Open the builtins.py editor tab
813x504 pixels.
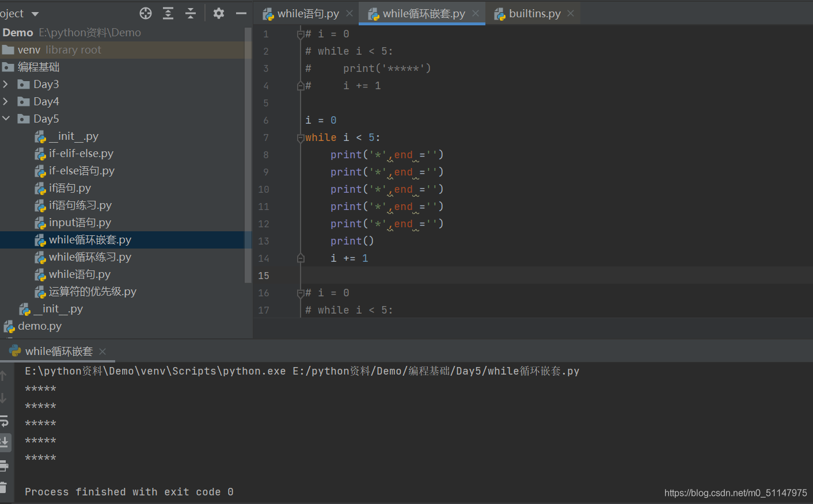[x=534, y=13]
